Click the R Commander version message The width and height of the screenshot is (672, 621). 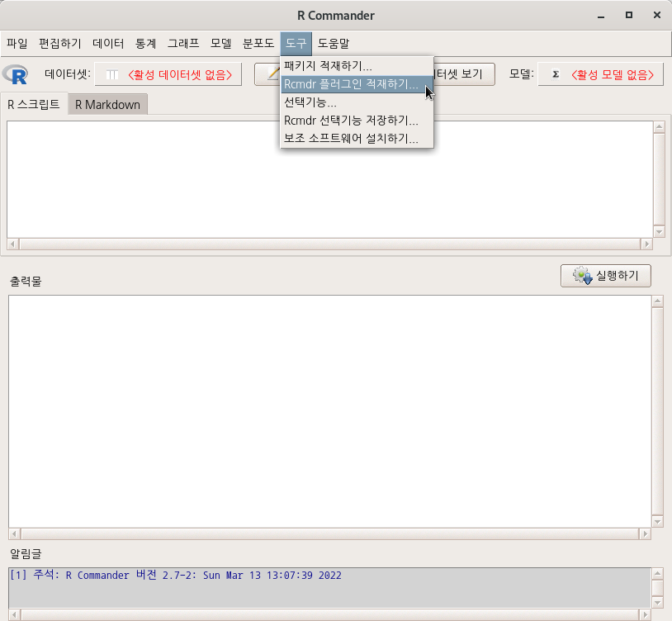point(176,575)
